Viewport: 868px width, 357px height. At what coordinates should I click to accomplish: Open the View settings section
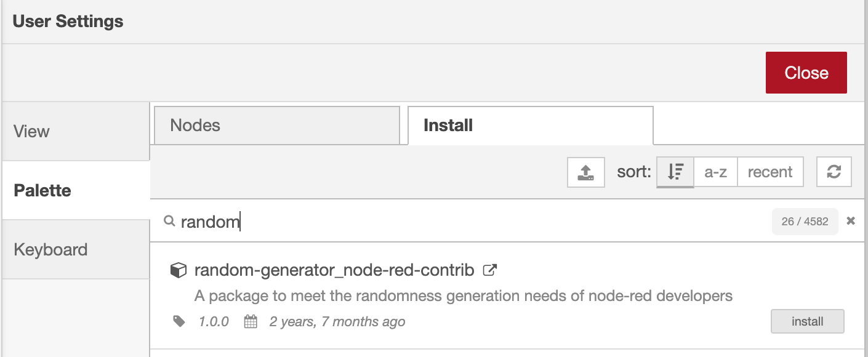point(75,132)
